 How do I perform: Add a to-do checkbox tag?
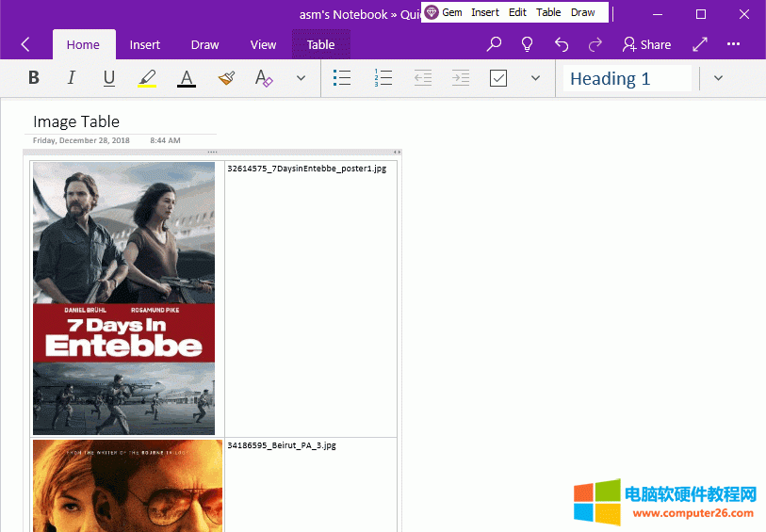click(498, 78)
